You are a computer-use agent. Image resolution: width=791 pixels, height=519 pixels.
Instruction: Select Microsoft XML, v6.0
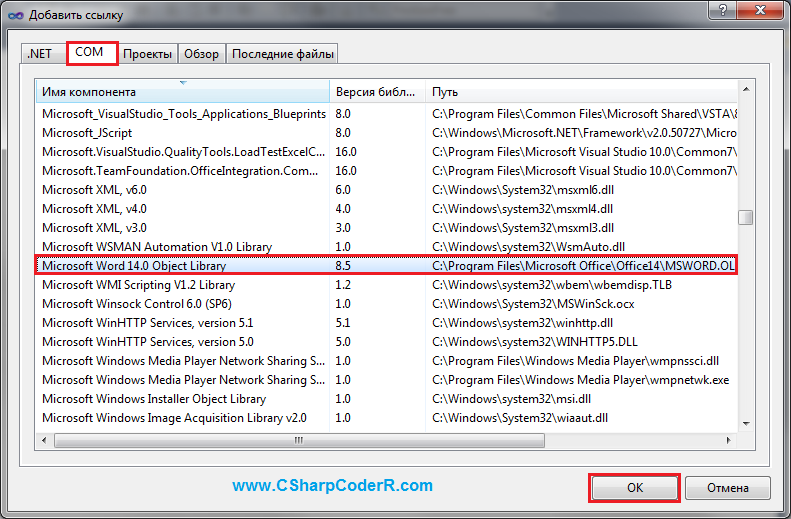[x=386, y=190]
